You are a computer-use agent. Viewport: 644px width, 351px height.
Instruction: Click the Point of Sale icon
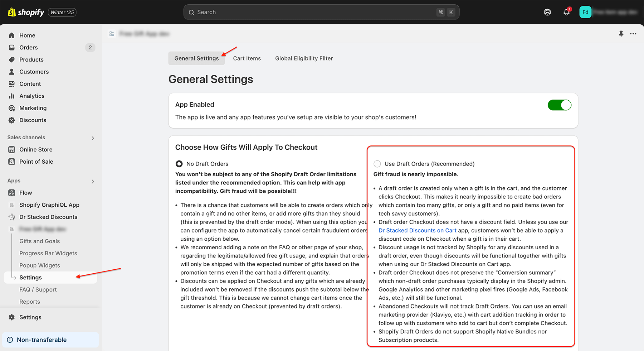pos(12,162)
